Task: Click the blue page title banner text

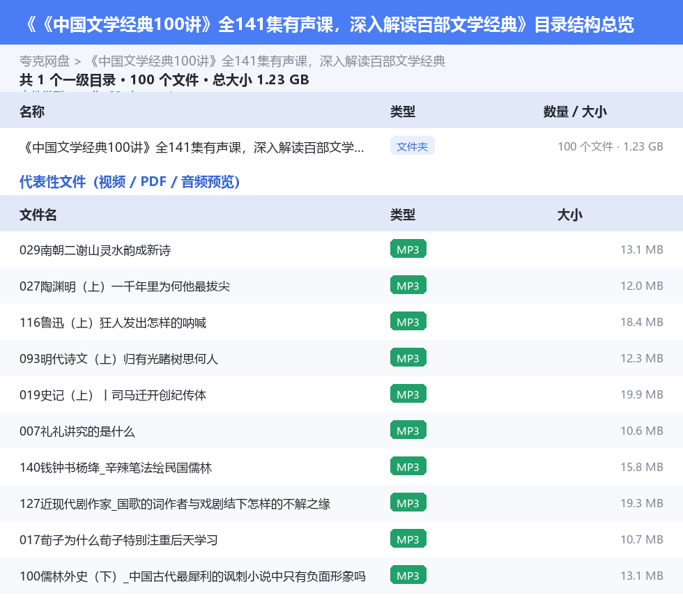Action: 330,24
